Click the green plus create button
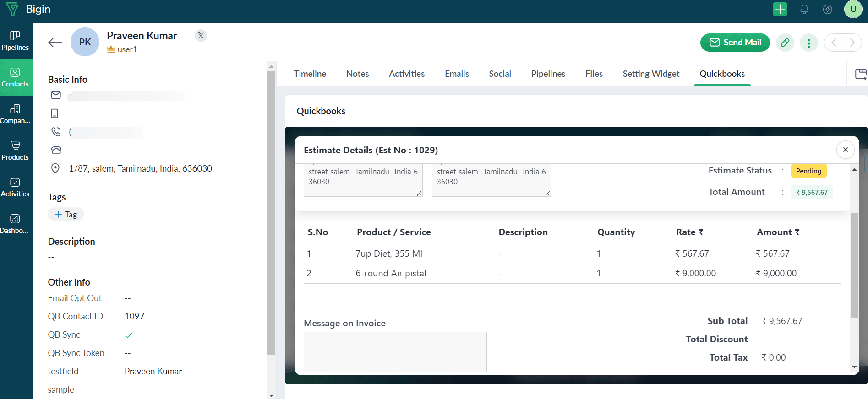868x399 pixels. coord(780,9)
